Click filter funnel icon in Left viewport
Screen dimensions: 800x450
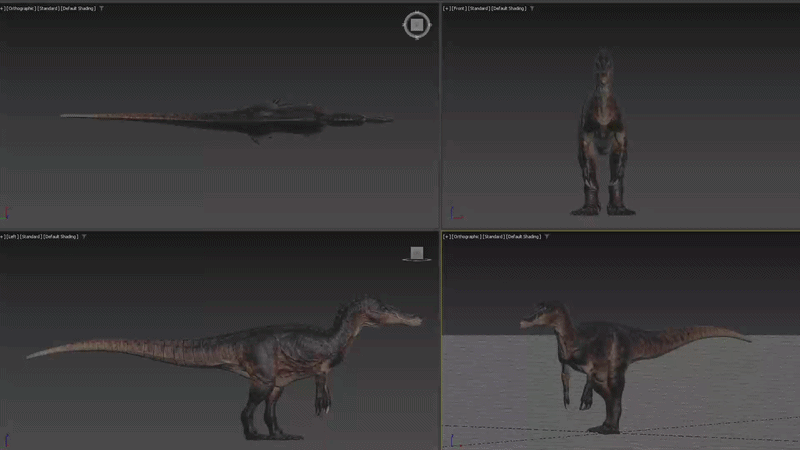(84, 237)
